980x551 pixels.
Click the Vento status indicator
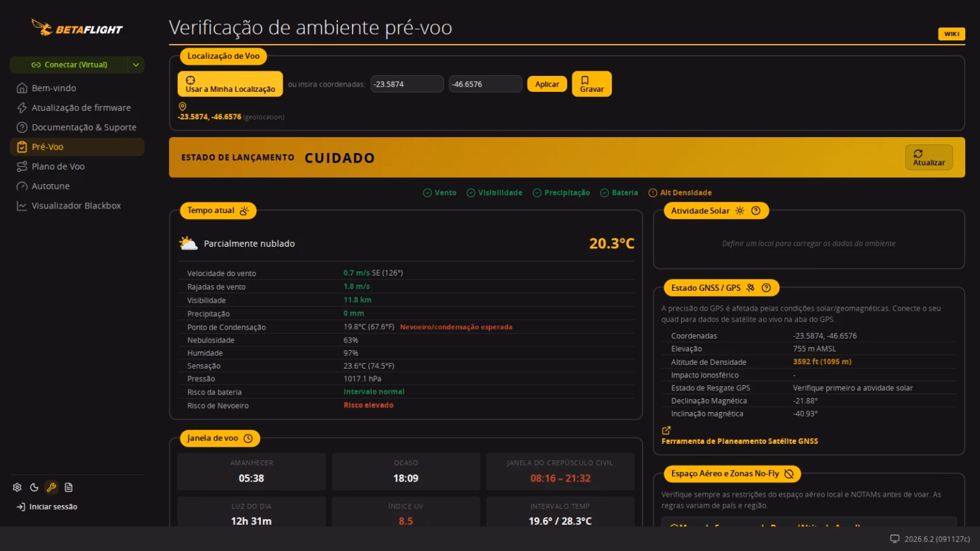440,193
